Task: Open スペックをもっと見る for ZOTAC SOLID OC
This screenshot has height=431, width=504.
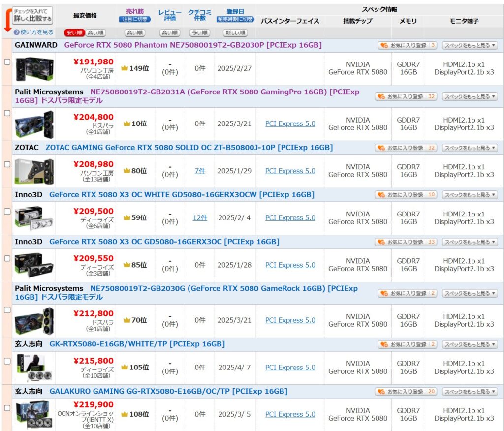Action: point(470,148)
